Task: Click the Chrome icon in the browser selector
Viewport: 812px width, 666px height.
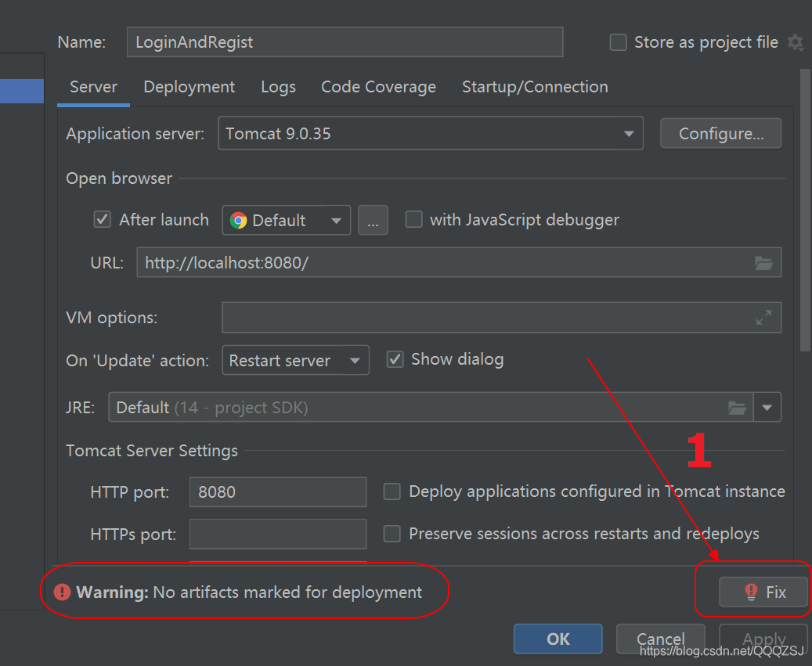Action: 238,221
